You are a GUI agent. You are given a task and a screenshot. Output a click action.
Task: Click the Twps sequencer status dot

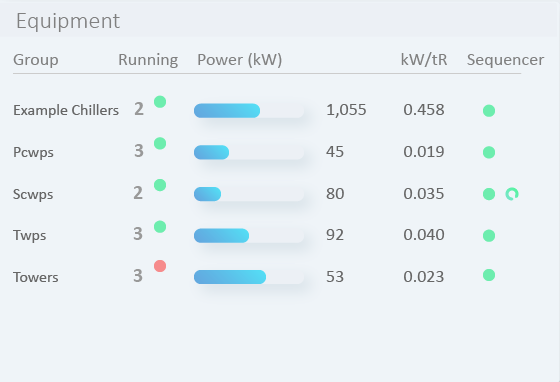click(x=489, y=236)
